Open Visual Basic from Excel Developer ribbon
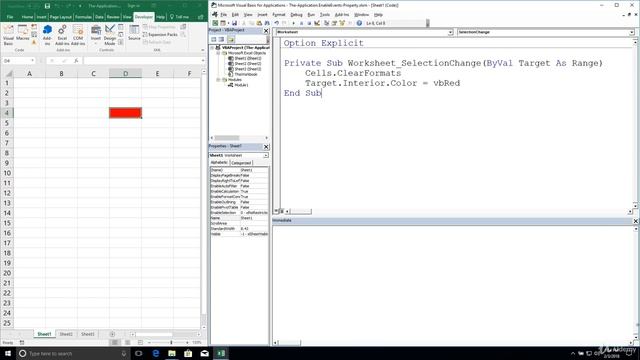The image size is (640, 360). 8,35
